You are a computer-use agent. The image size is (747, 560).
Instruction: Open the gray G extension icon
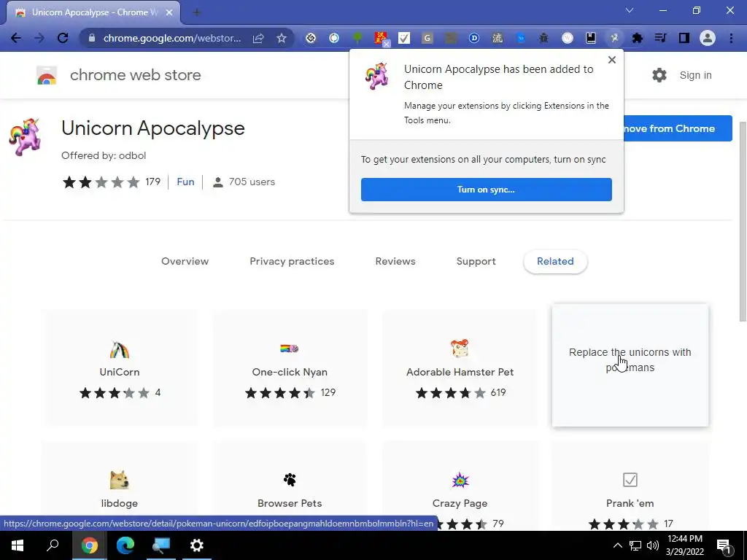coord(427,38)
